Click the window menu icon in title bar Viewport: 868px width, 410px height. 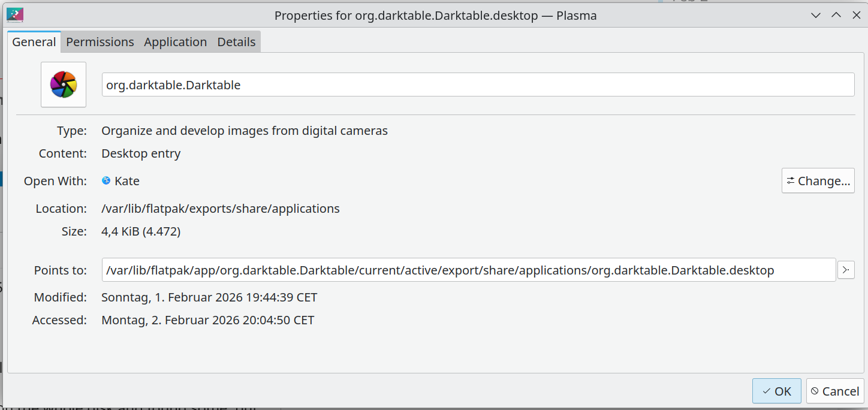(14, 16)
